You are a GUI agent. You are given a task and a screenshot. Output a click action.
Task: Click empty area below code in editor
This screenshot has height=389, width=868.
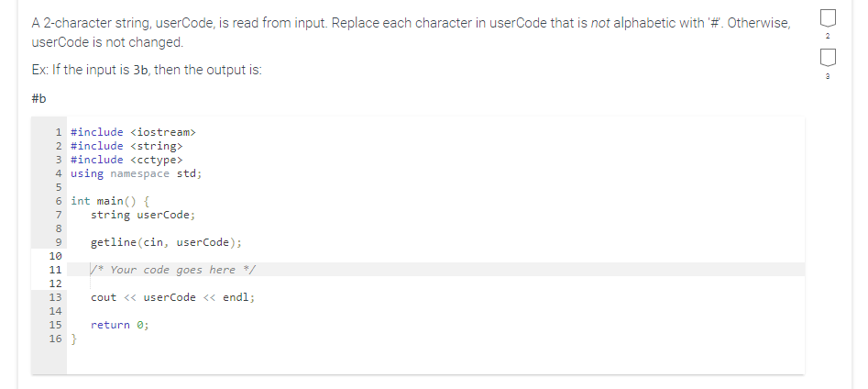tap(435, 359)
